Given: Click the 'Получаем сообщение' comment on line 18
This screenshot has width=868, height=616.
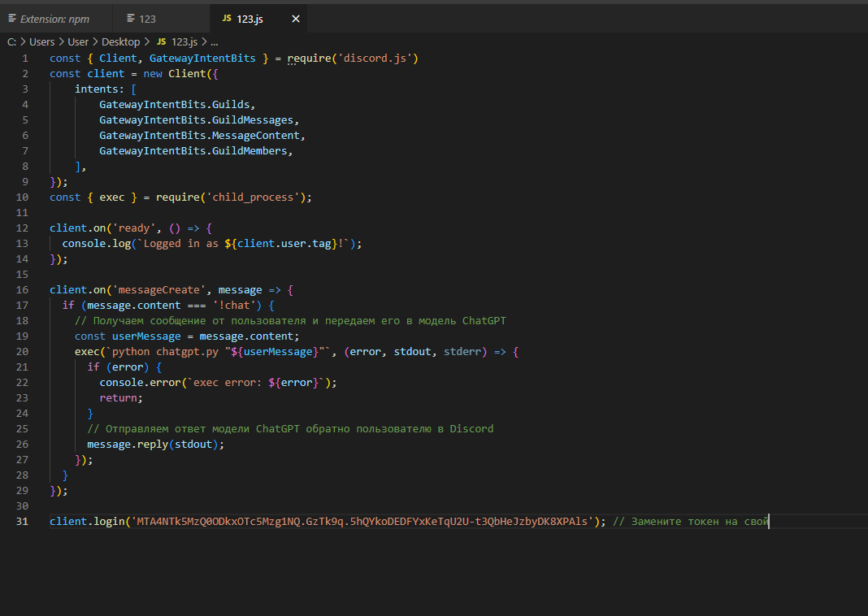Looking at the screenshot, I should coord(290,321).
